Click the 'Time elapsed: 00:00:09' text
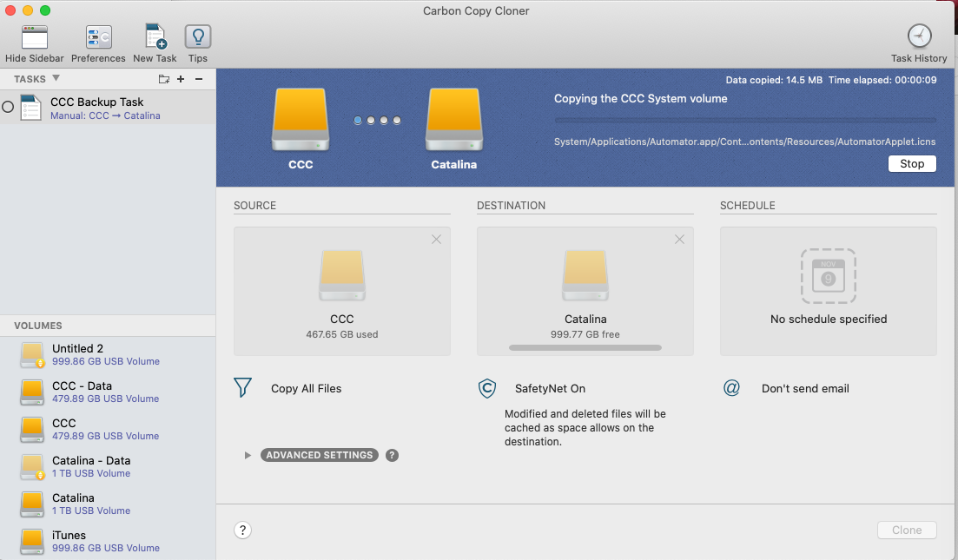 point(882,80)
